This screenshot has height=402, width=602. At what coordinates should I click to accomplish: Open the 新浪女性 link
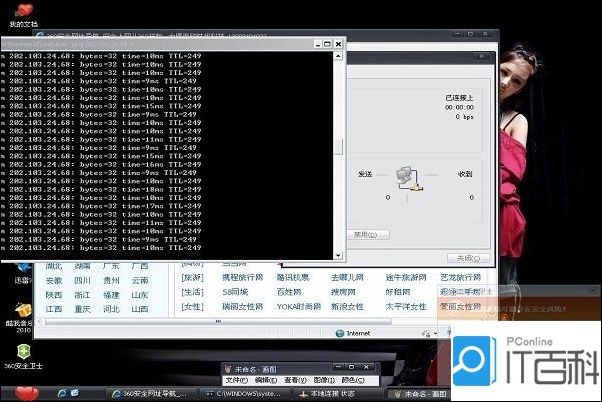[347, 306]
